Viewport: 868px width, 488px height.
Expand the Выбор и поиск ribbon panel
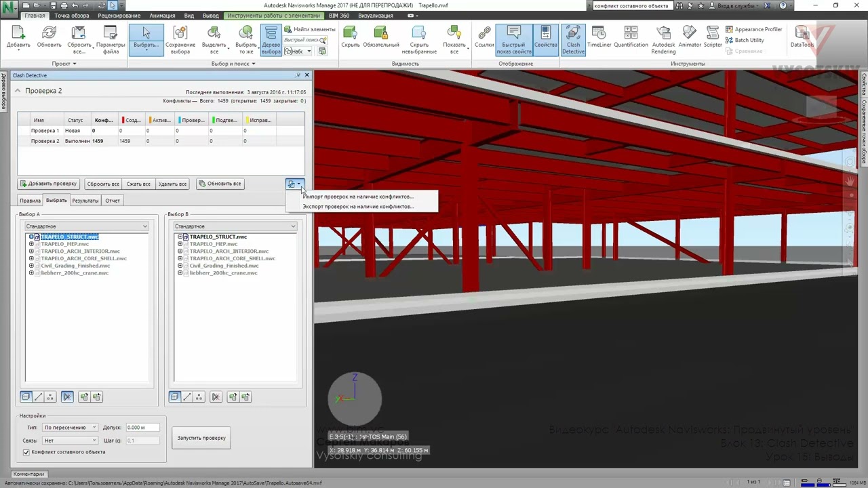(233, 64)
